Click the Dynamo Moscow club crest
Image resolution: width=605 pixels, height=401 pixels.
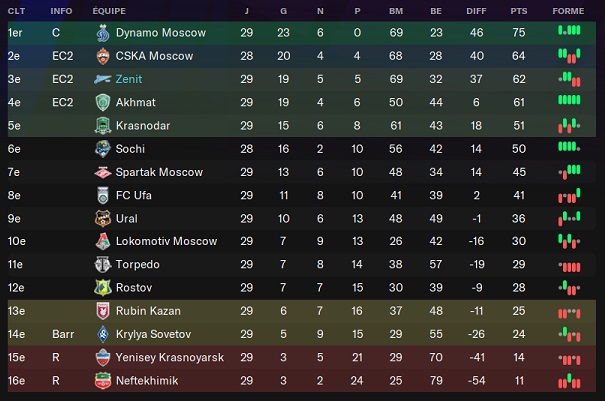pos(101,33)
